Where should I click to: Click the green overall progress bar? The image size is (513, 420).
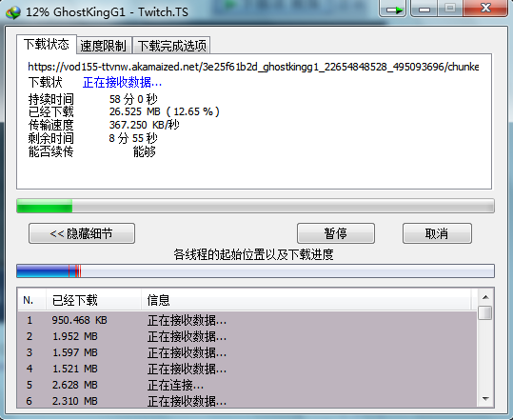255,206
